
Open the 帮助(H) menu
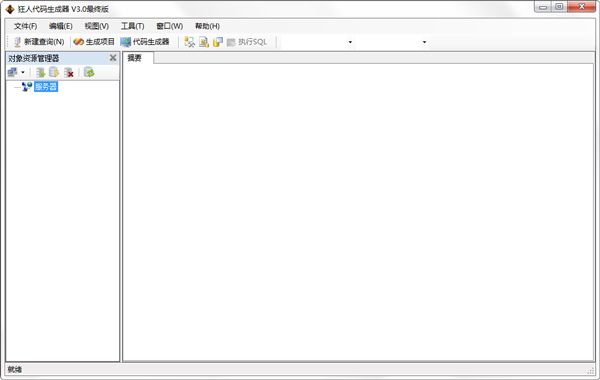pos(207,26)
